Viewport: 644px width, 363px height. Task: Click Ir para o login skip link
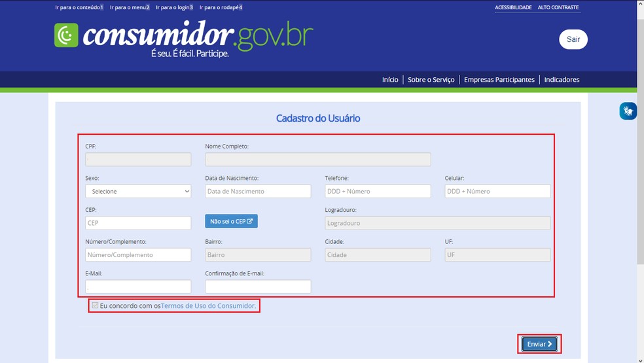[x=175, y=7]
